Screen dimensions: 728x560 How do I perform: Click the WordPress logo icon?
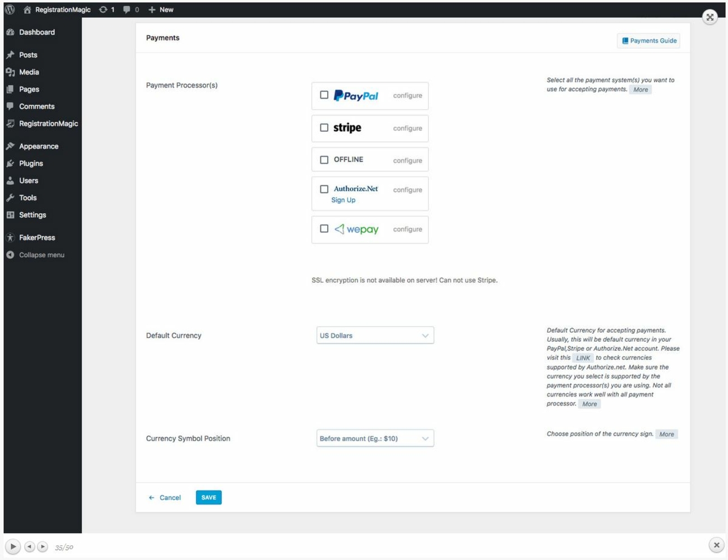tap(10, 10)
